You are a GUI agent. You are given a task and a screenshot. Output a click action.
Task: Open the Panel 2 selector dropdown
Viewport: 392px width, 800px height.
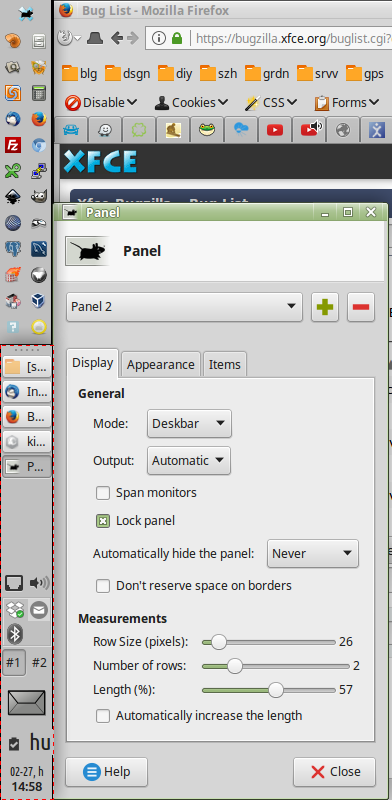tap(184, 307)
